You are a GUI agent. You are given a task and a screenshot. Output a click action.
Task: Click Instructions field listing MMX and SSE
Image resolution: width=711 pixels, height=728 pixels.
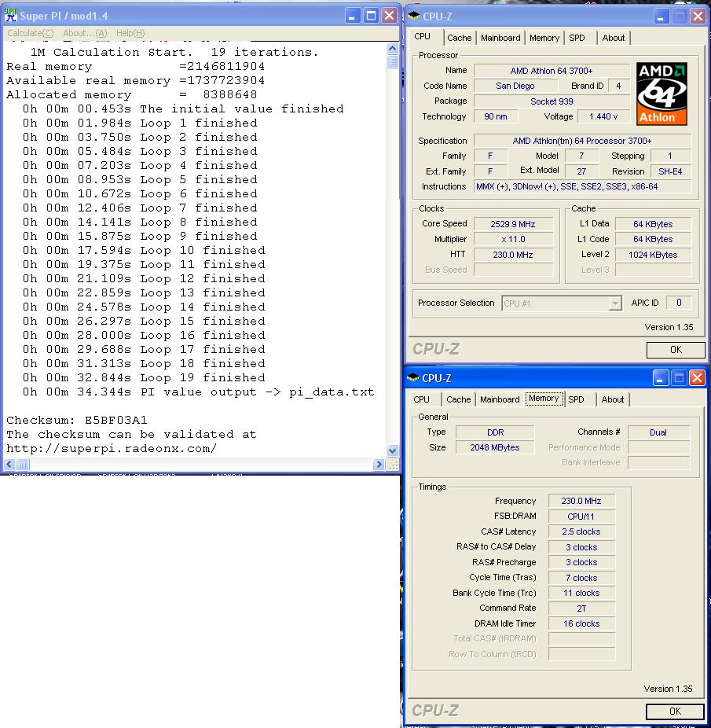582,186
